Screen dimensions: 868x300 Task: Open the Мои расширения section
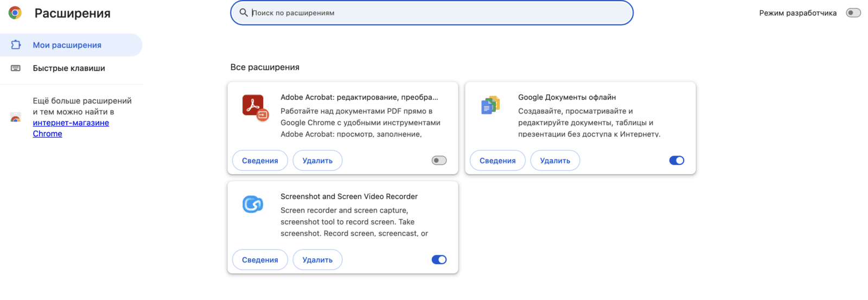67,45
